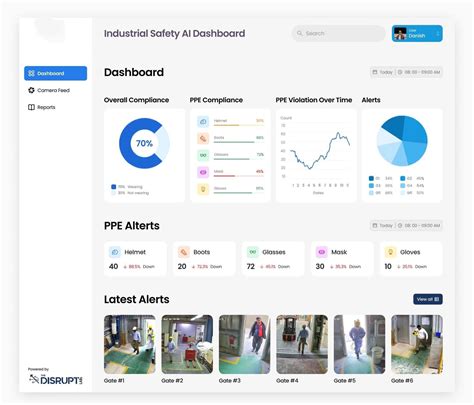
Task: Click the mask icon in PPE Compliance
Action: tap(203, 172)
